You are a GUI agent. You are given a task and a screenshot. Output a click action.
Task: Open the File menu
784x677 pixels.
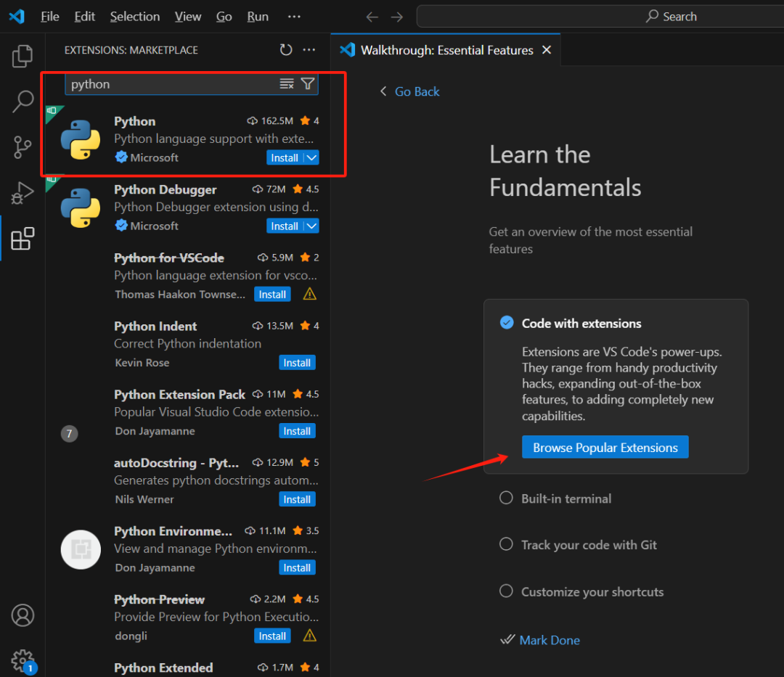click(49, 17)
